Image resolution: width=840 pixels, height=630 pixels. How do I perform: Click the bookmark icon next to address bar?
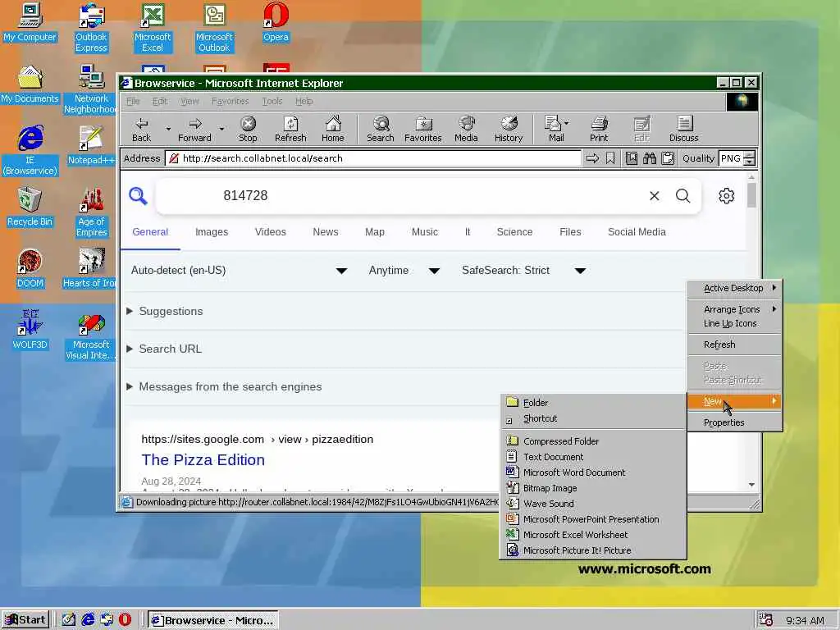pos(610,158)
